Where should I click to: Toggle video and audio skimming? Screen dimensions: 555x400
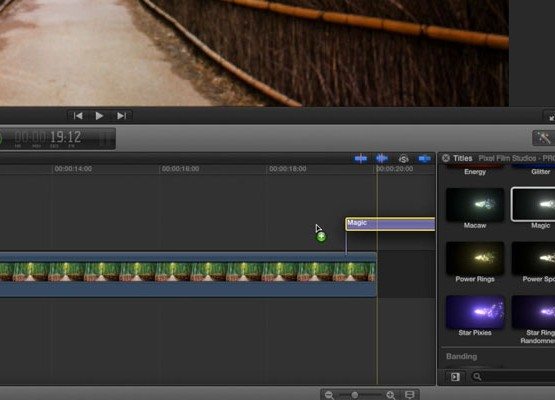(x=361, y=159)
